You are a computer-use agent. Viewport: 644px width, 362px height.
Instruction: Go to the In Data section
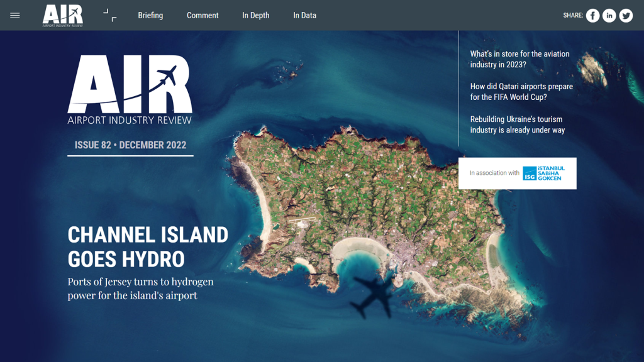point(304,15)
